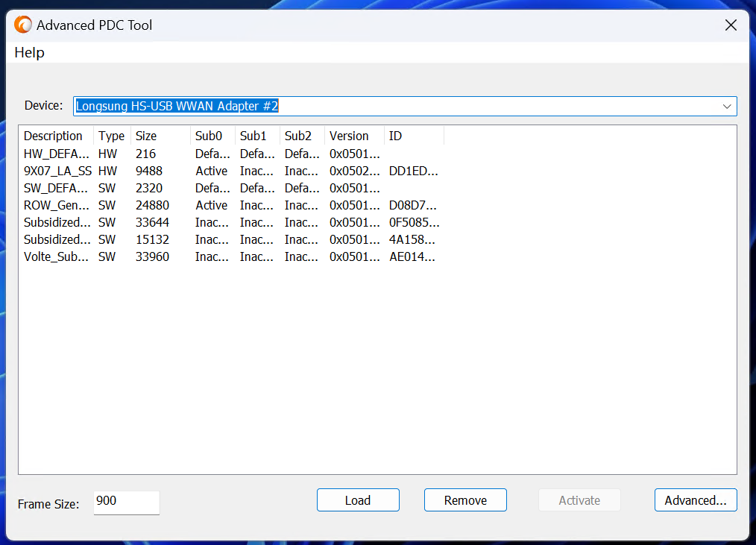Click the Type column header

[111, 136]
